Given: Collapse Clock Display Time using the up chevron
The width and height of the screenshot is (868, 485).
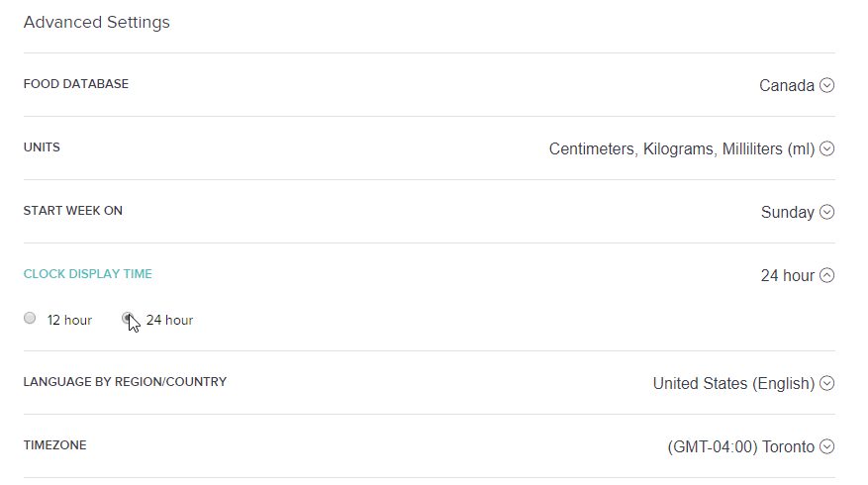Looking at the screenshot, I should coord(827,275).
